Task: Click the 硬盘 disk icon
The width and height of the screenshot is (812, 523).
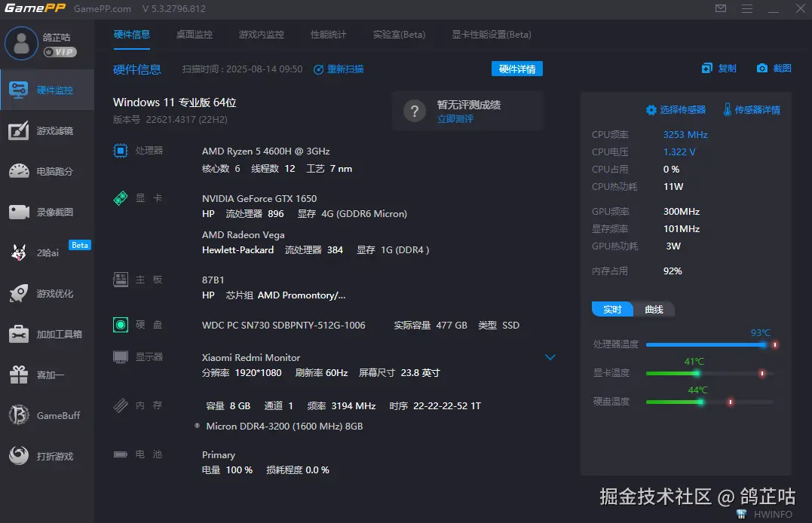Action: pyautogui.click(x=120, y=325)
